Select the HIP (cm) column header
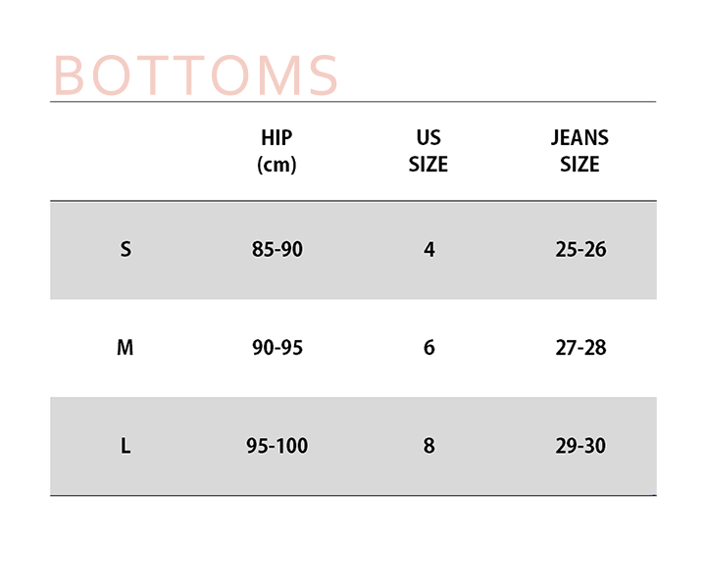Viewport: 704px width, 588px height. [277, 151]
